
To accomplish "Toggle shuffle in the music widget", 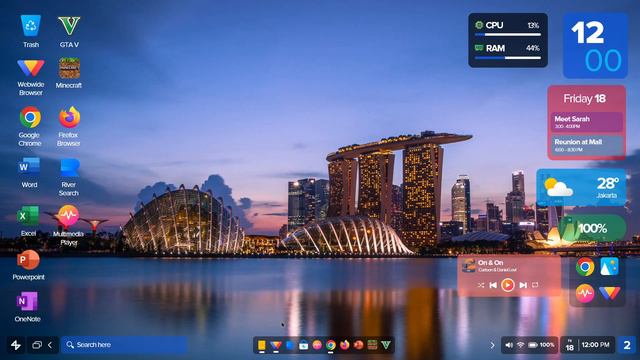I will tap(481, 285).
